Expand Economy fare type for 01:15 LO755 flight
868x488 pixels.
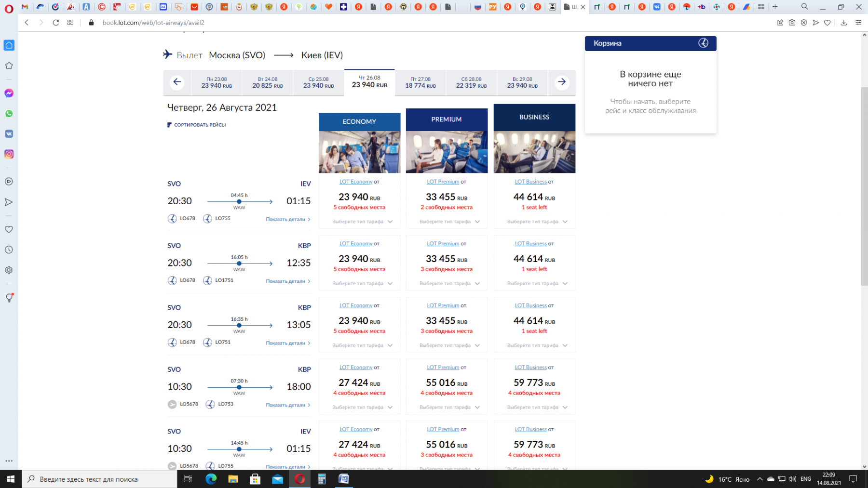[x=362, y=222]
